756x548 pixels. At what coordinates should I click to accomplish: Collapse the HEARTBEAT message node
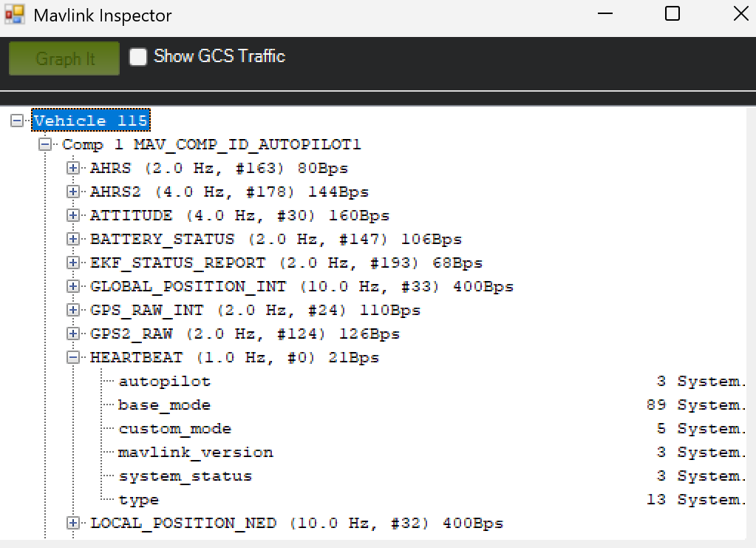(73, 357)
